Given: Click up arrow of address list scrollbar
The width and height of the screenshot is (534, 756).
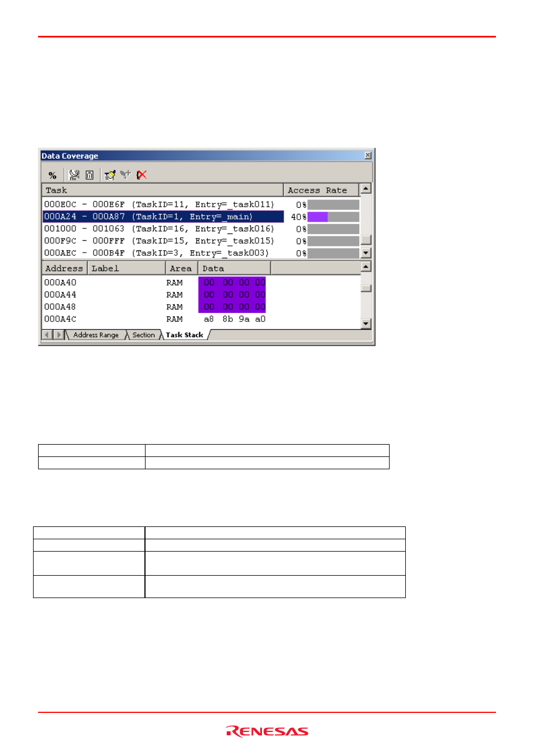Looking at the screenshot, I should pos(366,267).
